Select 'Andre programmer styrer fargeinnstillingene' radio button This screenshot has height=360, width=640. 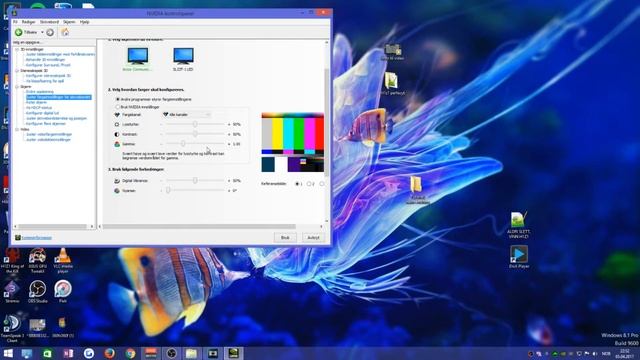[118, 99]
